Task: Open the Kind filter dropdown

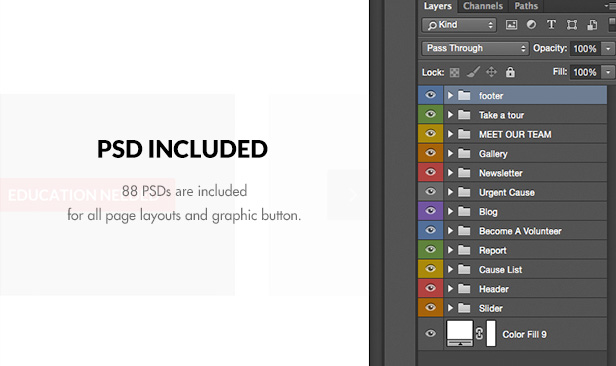Action: (459, 25)
